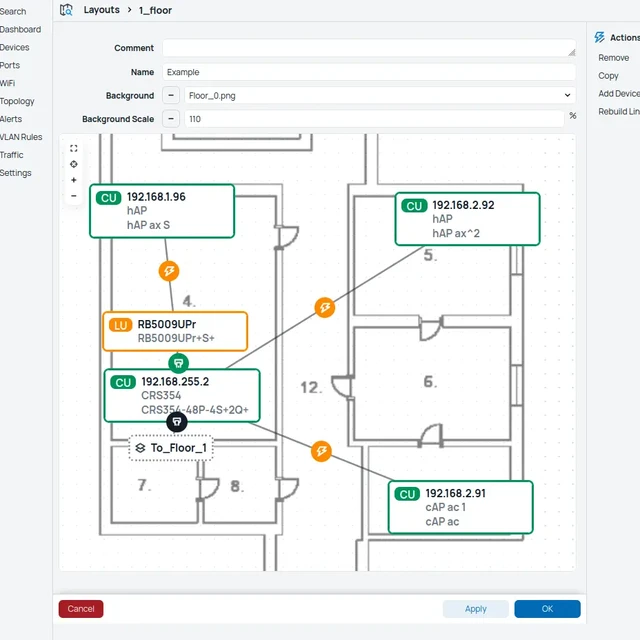Zoom in with the plus icon
Screen dimensions: 640x640
coord(73,180)
